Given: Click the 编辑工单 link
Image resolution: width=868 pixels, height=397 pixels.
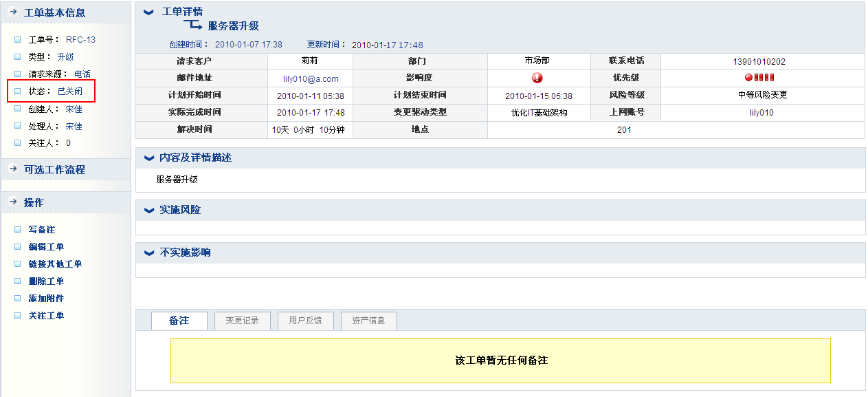Looking at the screenshot, I should click(46, 247).
